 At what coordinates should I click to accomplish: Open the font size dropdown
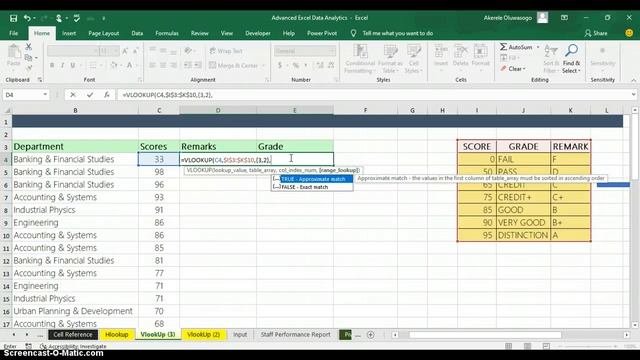tap(116, 51)
